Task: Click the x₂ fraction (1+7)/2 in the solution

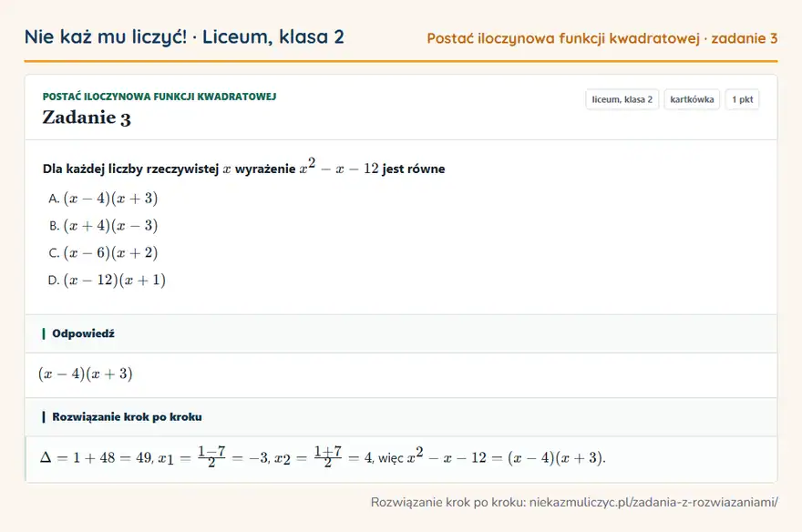Action: coord(328,456)
